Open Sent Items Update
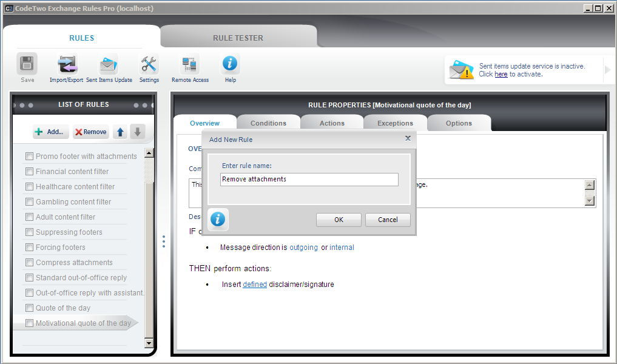Screen dimensions: 617x364 [108, 64]
